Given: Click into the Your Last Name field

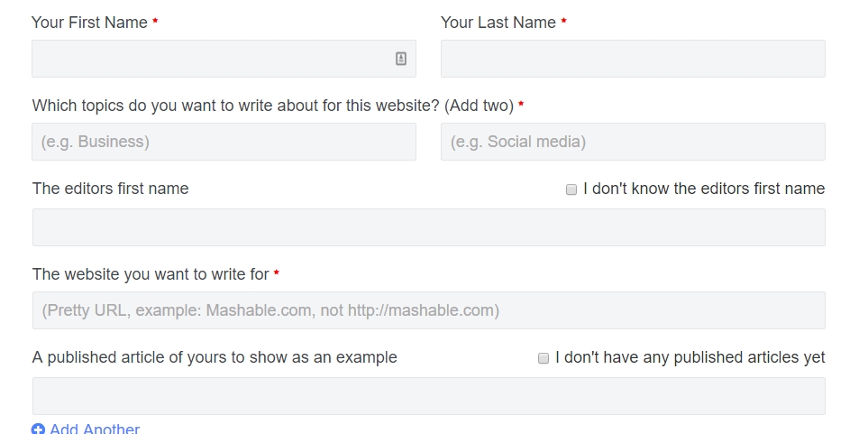Looking at the screenshot, I should pos(633,59).
